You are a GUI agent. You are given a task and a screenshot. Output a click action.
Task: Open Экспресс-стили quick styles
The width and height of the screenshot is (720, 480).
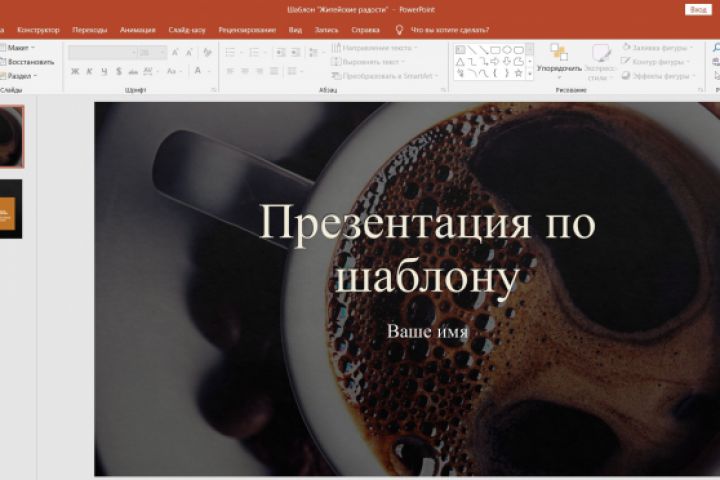pyautogui.click(x=599, y=62)
